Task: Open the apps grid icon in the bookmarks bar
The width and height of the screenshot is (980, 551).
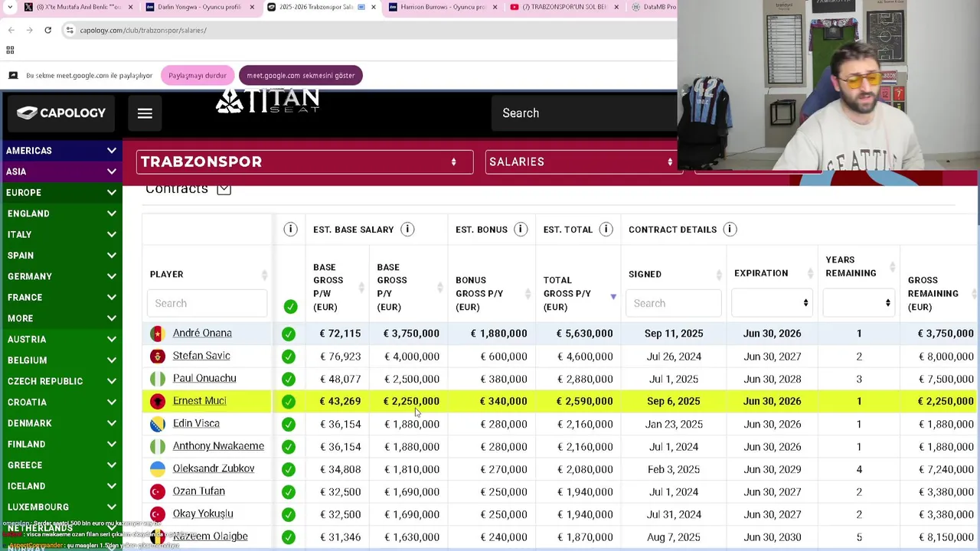Action: [x=10, y=51]
